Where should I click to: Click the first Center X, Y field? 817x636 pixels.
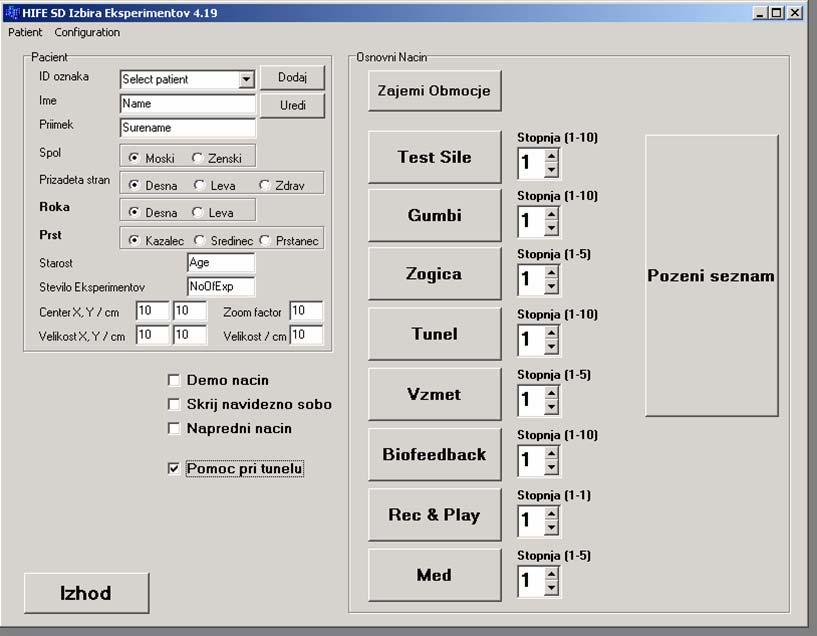153,311
